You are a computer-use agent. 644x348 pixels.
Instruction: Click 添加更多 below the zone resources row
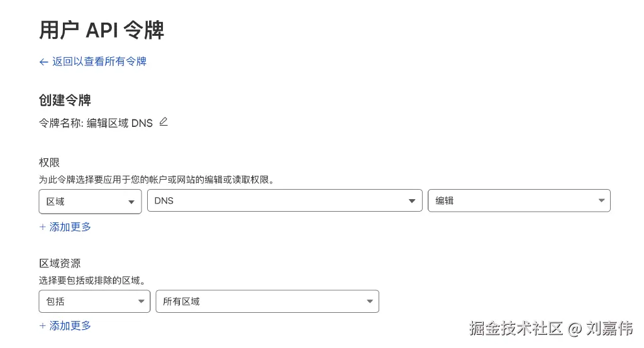pyautogui.click(x=70, y=326)
